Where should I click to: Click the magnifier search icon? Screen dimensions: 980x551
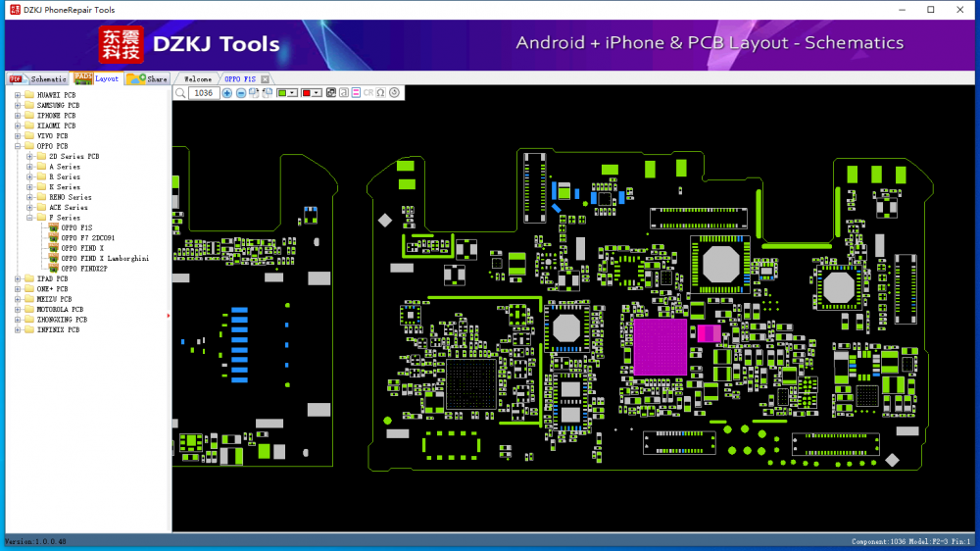click(x=180, y=93)
